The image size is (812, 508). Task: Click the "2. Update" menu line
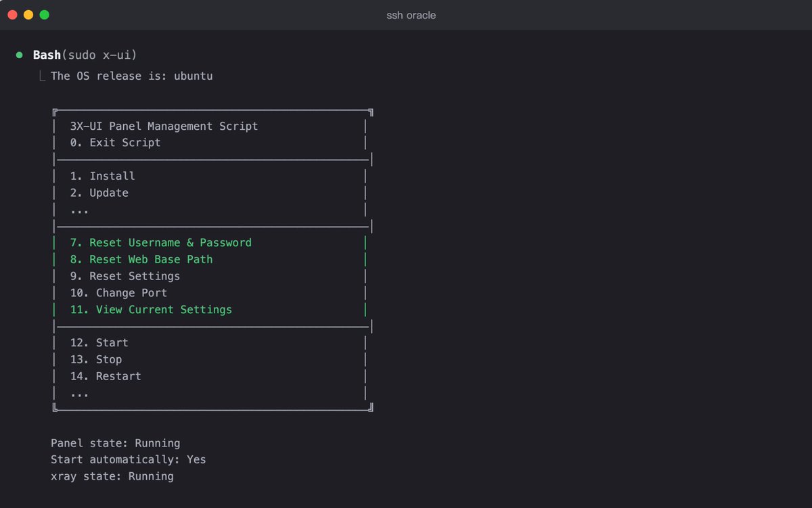(x=99, y=193)
